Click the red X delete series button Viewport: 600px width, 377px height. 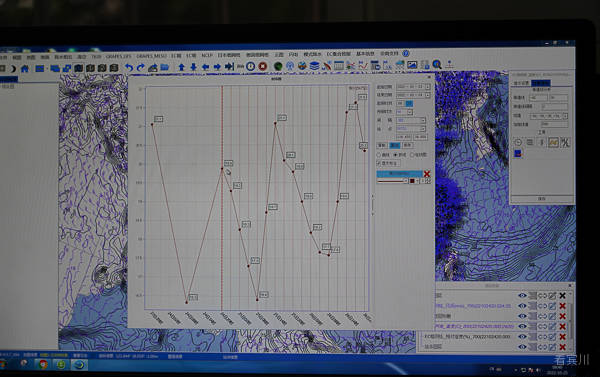pyautogui.click(x=427, y=174)
